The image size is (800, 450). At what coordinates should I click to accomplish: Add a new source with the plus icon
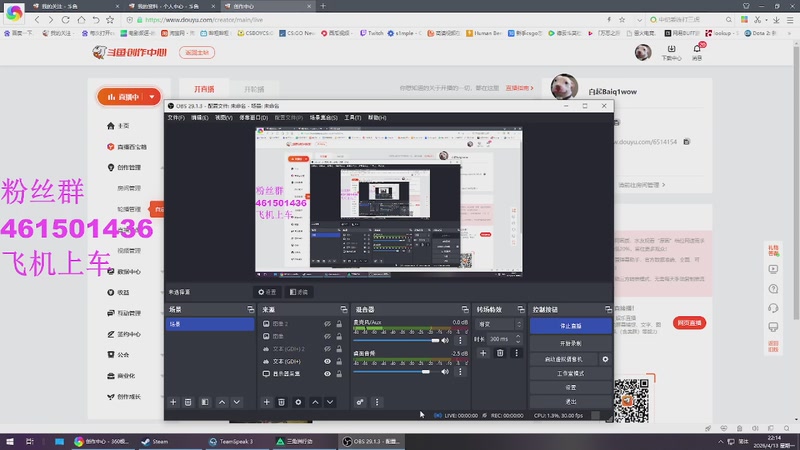click(x=266, y=402)
